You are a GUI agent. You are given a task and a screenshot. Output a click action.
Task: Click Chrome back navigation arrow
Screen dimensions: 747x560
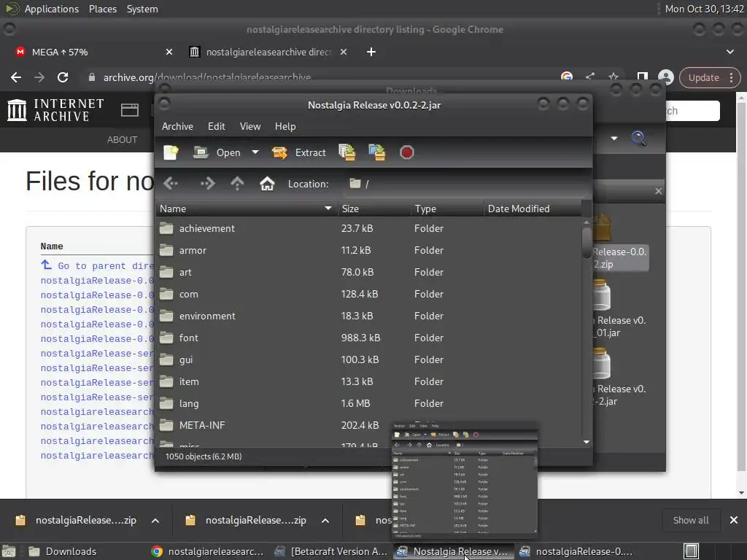click(x=16, y=77)
